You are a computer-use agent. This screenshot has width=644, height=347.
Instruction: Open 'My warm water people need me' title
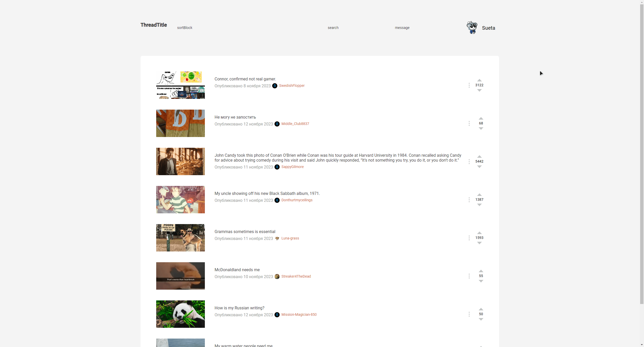[243, 345]
